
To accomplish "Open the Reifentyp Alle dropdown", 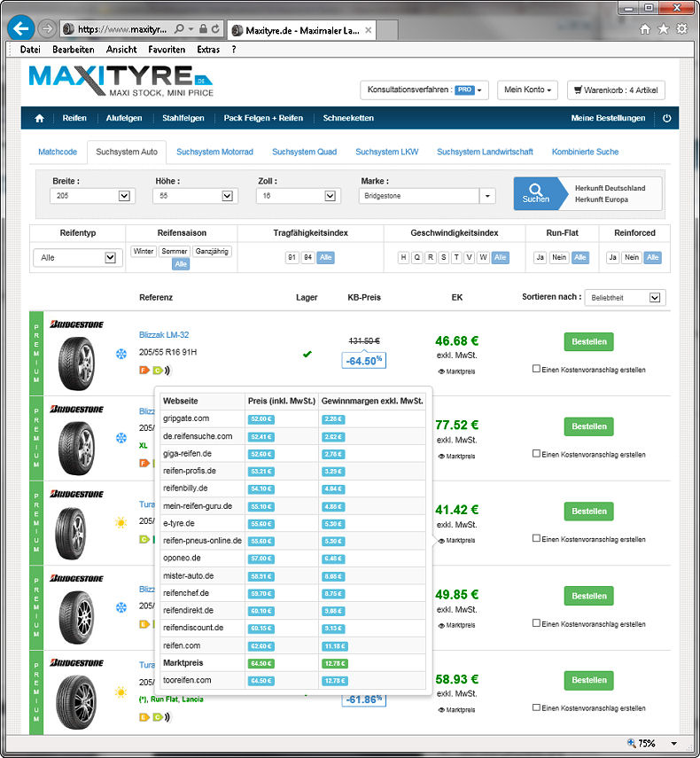I will [x=78, y=258].
